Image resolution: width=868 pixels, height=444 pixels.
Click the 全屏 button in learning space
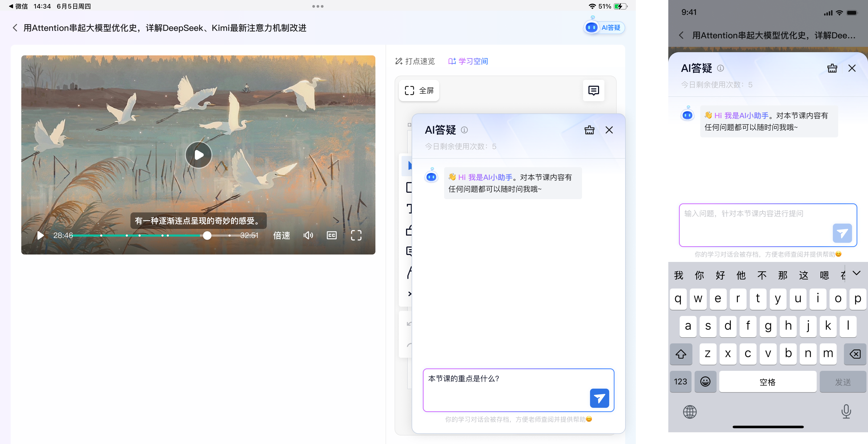click(419, 90)
